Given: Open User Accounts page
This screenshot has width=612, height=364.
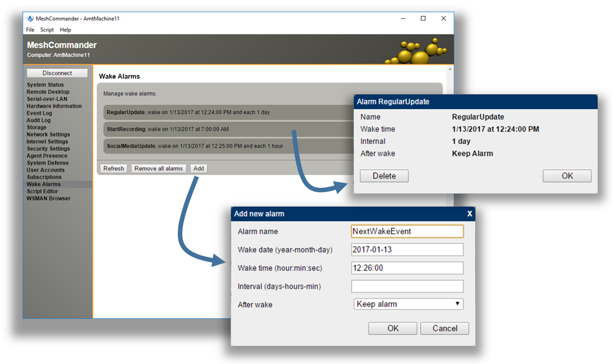Looking at the screenshot, I should 46,170.
